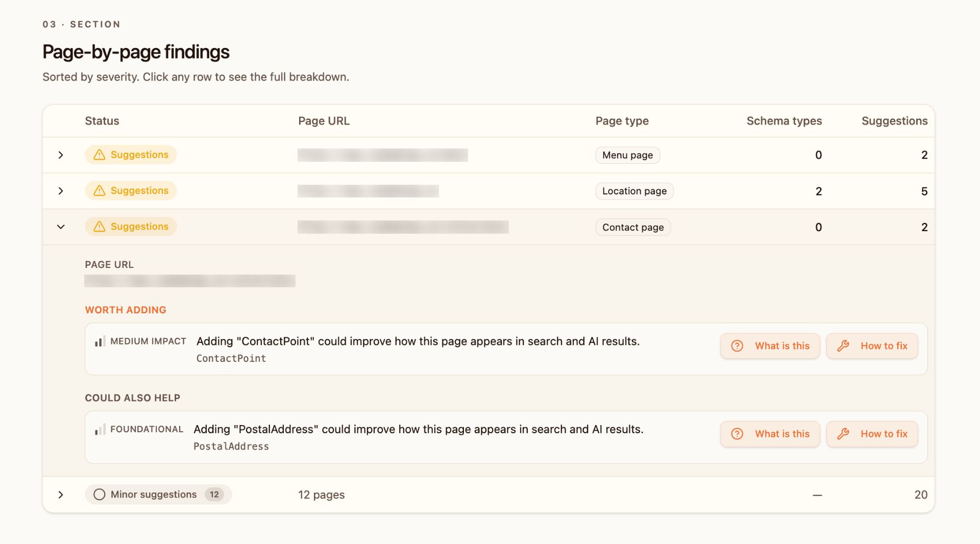980x544 pixels.
Task: Expand the Minor suggestions row chevron
Action: (61, 494)
